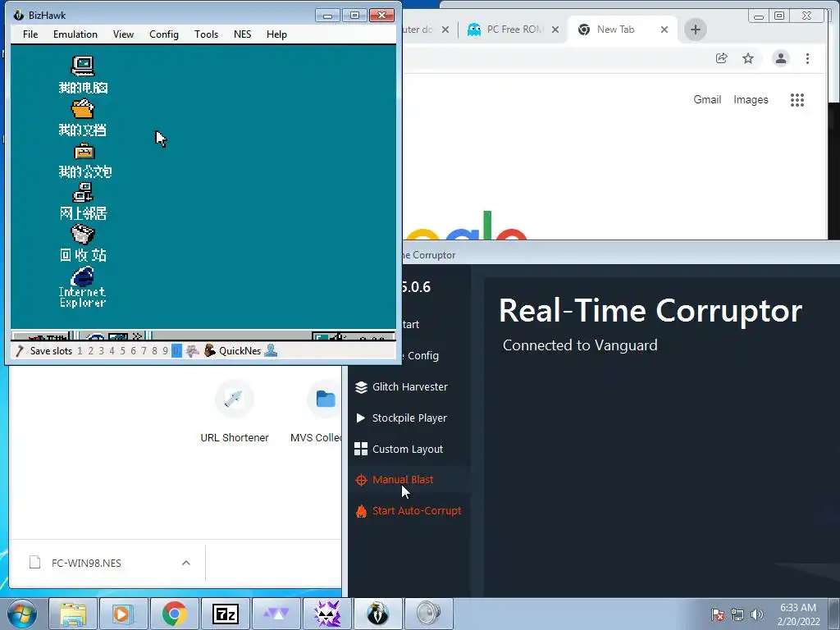Click the purple spiky RTC taskbar icon

coord(326,614)
